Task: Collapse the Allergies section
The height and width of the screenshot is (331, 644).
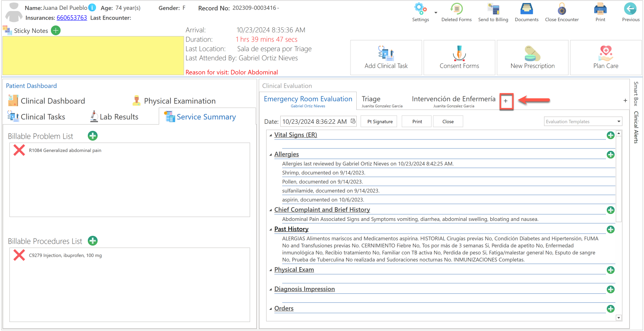Action: click(x=270, y=155)
